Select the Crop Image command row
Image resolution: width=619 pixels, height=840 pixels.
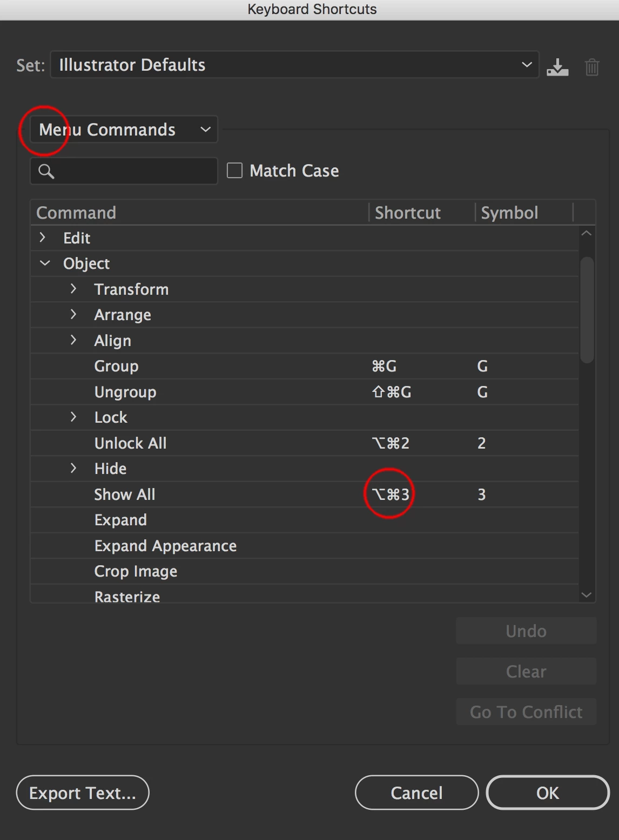point(305,571)
